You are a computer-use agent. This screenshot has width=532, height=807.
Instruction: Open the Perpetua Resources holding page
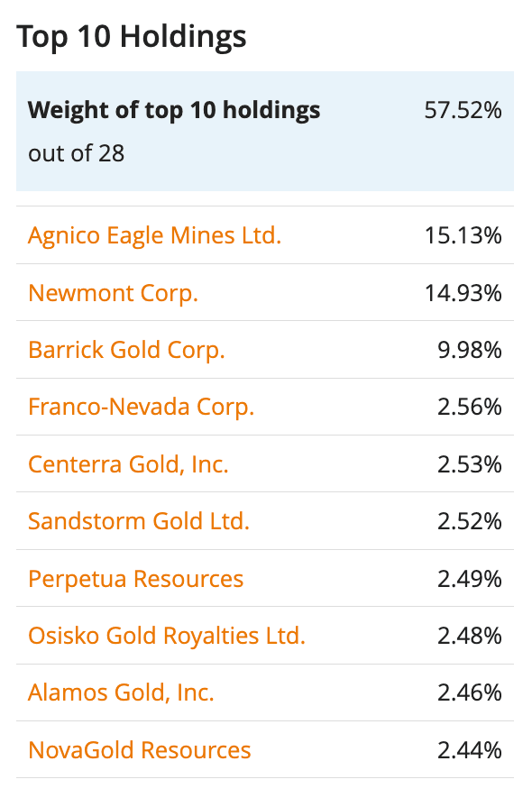[x=135, y=579]
